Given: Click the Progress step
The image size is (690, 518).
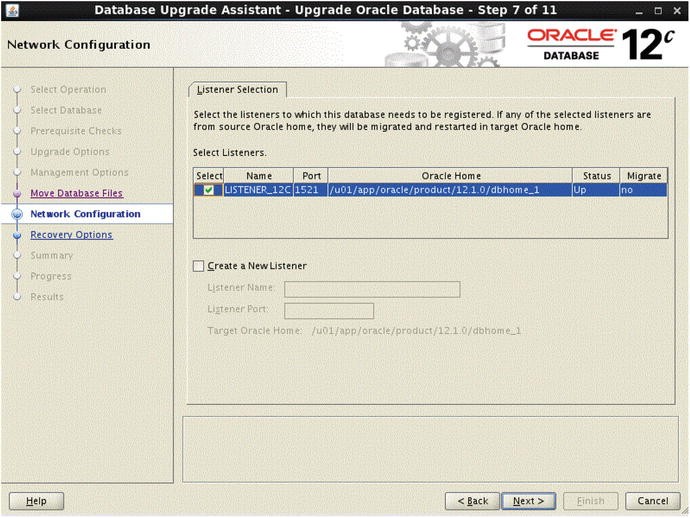Looking at the screenshot, I should click(51, 276).
